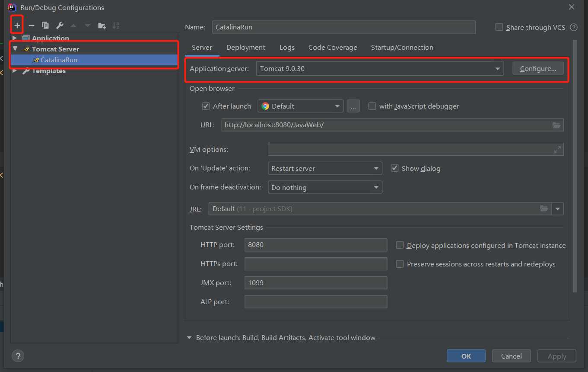Click the Cancel button

tap(512, 356)
